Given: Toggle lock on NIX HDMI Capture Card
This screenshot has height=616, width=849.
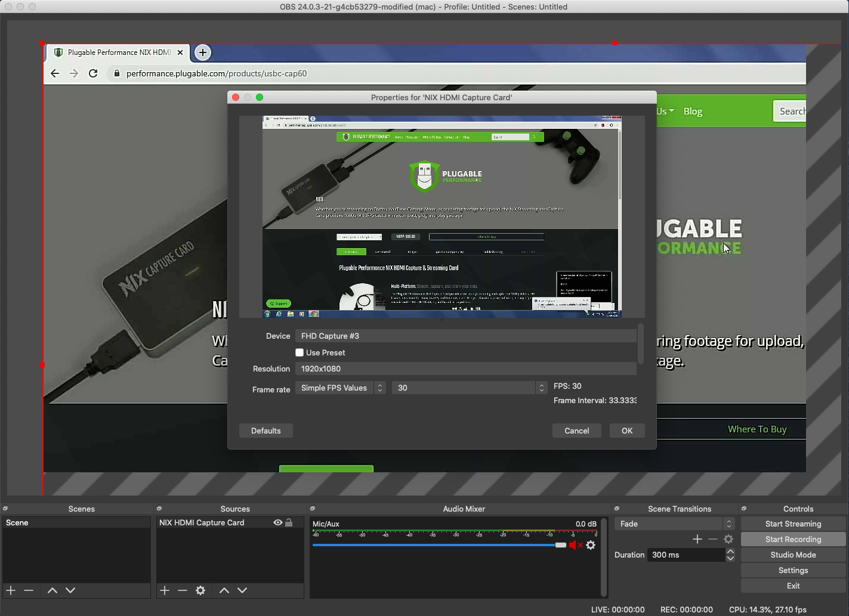Looking at the screenshot, I should click(289, 522).
